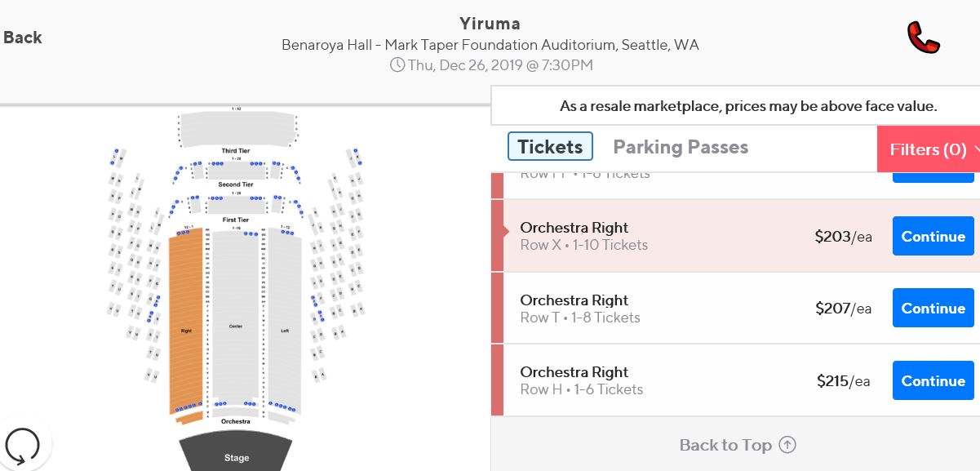
Task: Select the Third Tier section on map
Action: coord(237,130)
